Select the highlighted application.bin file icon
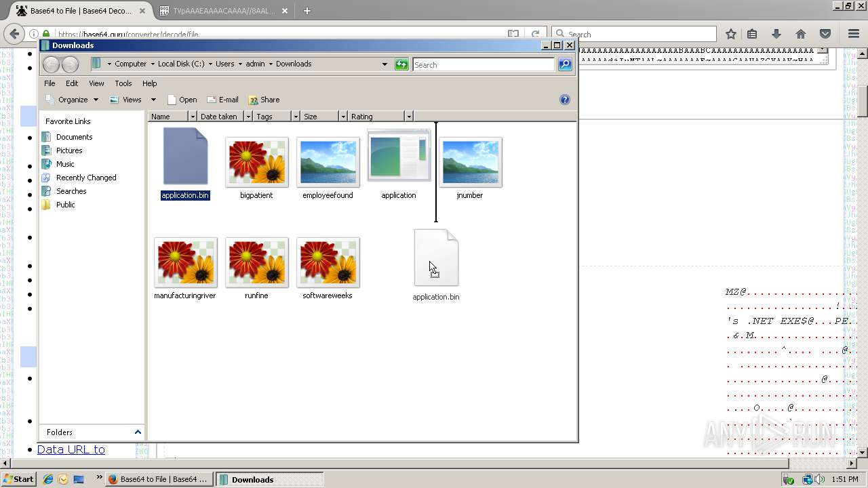 coord(185,157)
